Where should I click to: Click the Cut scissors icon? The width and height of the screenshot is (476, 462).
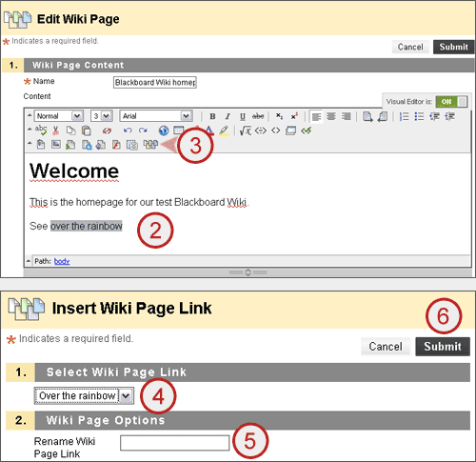pos(56,131)
